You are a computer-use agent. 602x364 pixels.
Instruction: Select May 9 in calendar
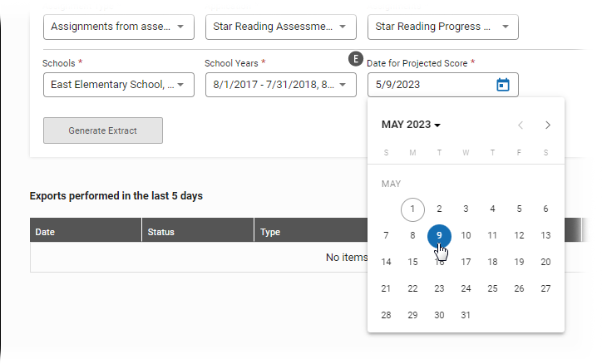pos(439,236)
